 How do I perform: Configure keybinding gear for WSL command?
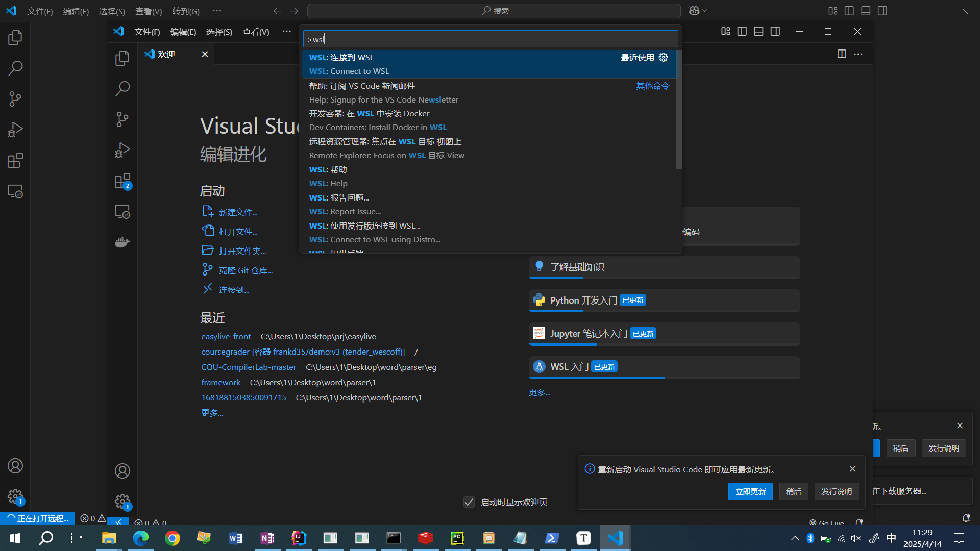[x=664, y=57]
